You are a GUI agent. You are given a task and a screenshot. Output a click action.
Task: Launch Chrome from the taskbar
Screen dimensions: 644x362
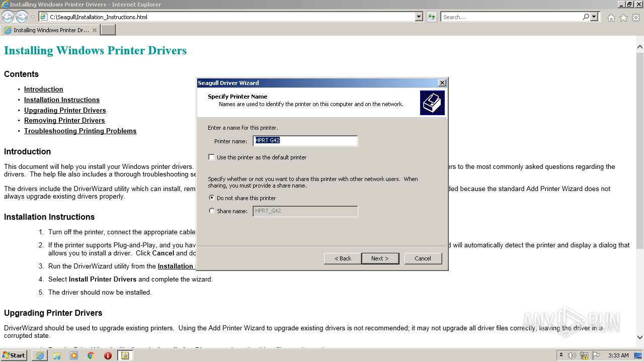[91, 355]
